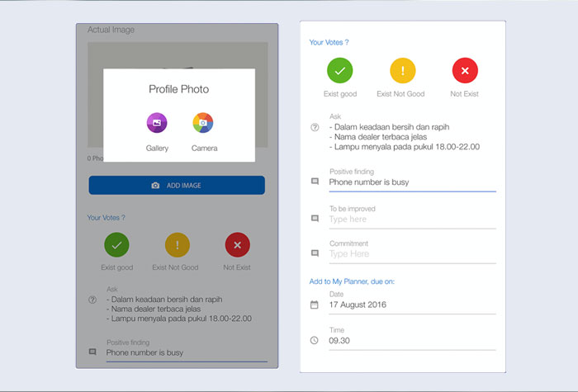Open the date picker showing 17 August 2016
Image resolution: width=578 pixels, height=392 pixels.
point(411,305)
